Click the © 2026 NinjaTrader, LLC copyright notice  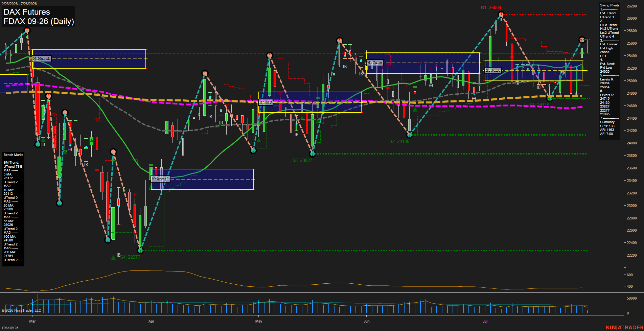click(21, 310)
